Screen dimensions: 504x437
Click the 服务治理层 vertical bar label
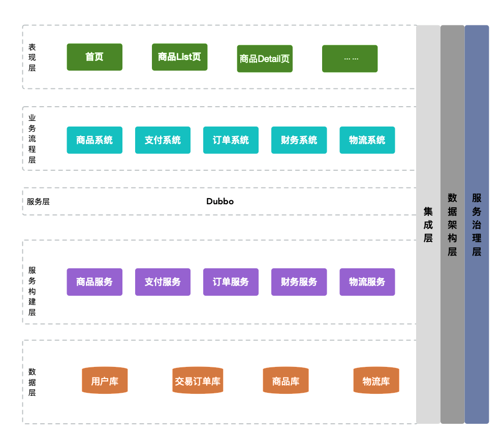[x=477, y=225]
